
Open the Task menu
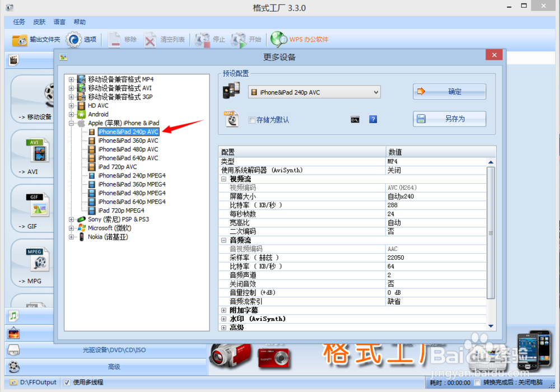pos(19,22)
